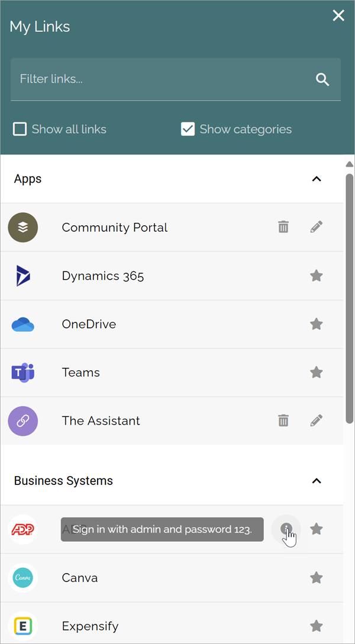Open the Teams link text

(x=80, y=373)
